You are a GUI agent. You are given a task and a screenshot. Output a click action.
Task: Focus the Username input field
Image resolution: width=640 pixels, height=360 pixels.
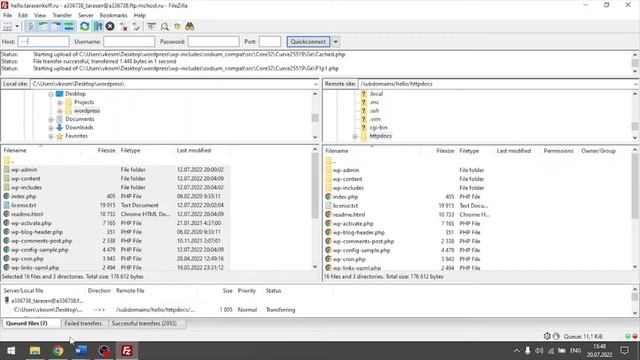(x=129, y=42)
